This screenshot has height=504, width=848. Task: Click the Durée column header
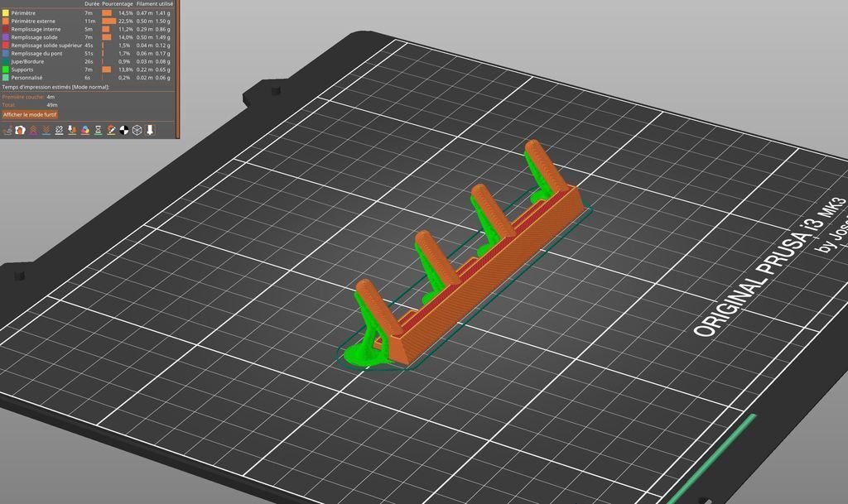pyautogui.click(x=92, y=4)
